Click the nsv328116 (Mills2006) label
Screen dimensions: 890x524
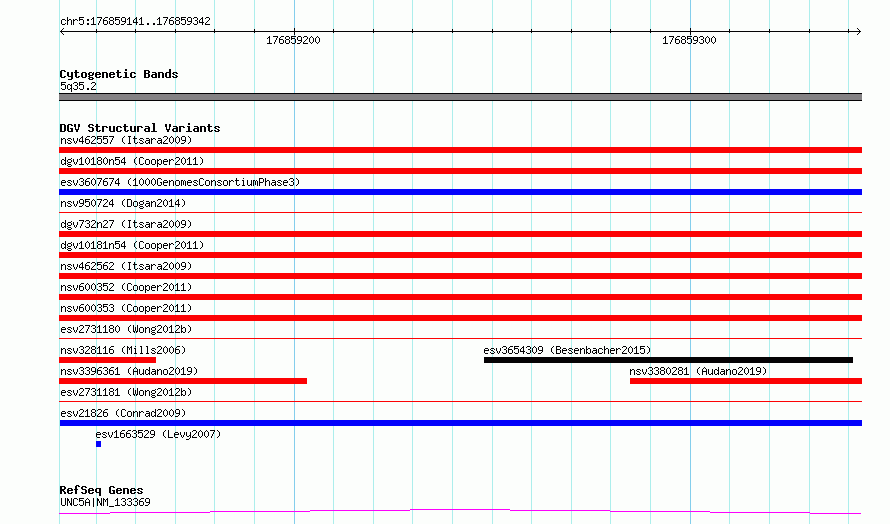[x=123, y=350]
